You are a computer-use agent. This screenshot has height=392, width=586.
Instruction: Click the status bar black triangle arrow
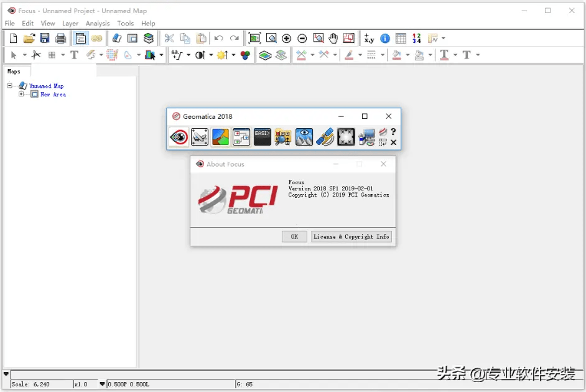6,374
